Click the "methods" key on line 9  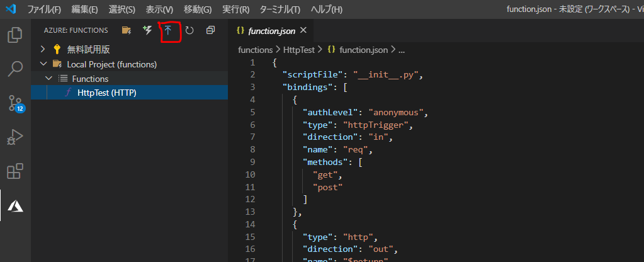(x=325, y=162)
